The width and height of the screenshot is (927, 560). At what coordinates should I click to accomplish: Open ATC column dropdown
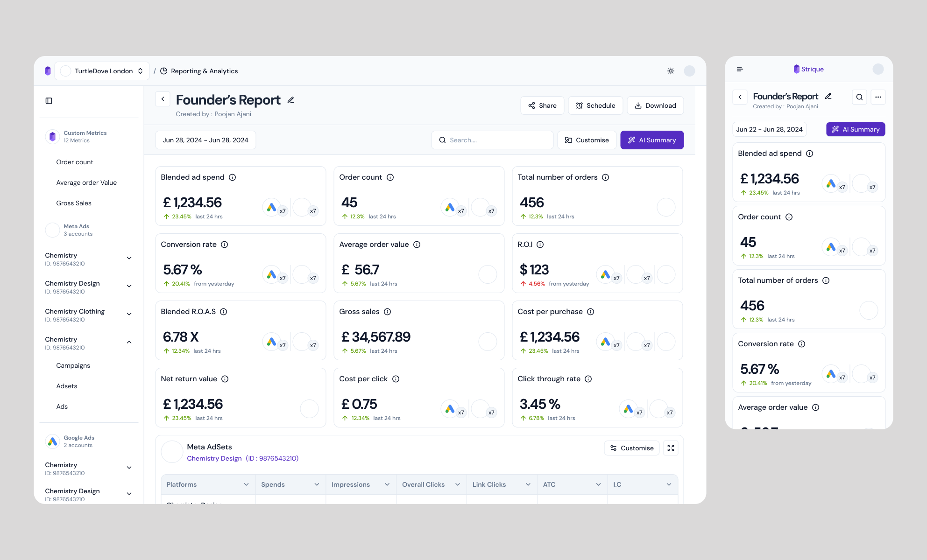(599, 484)
